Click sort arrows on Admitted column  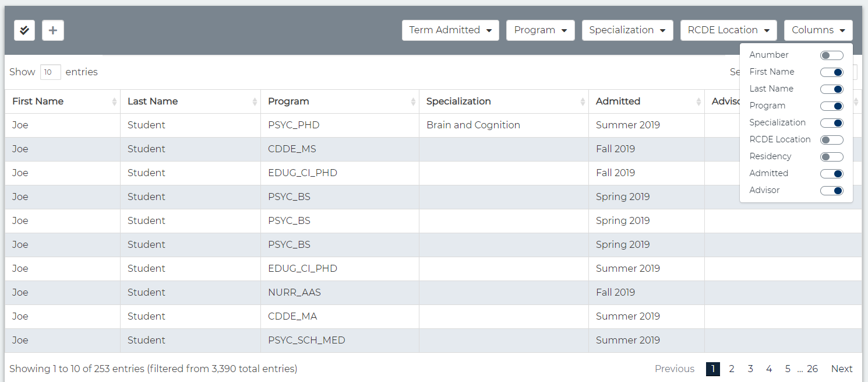tap(698, 102)
